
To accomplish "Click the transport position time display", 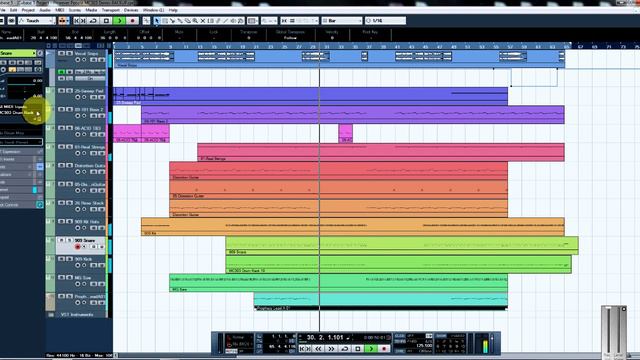I will pos(325,338).
